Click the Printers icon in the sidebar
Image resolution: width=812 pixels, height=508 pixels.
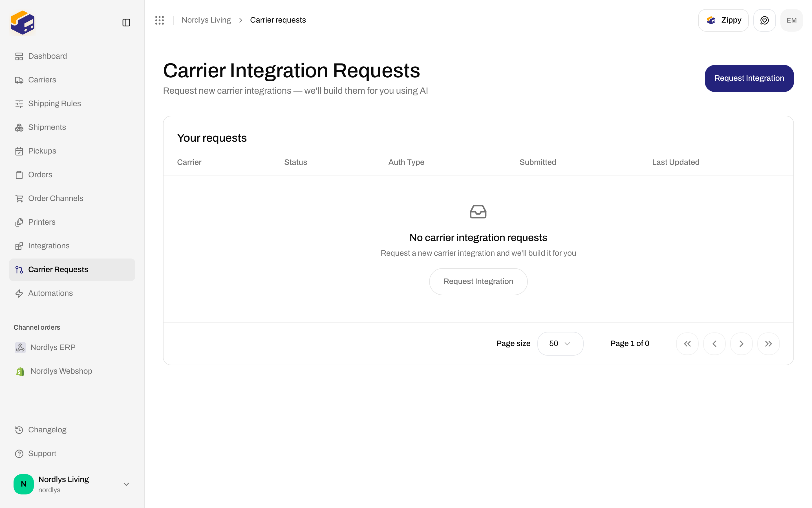(x=19, y=222)
